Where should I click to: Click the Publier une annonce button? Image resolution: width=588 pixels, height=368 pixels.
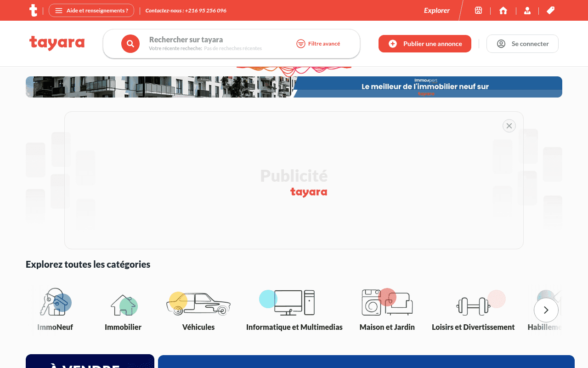point(424,44)
